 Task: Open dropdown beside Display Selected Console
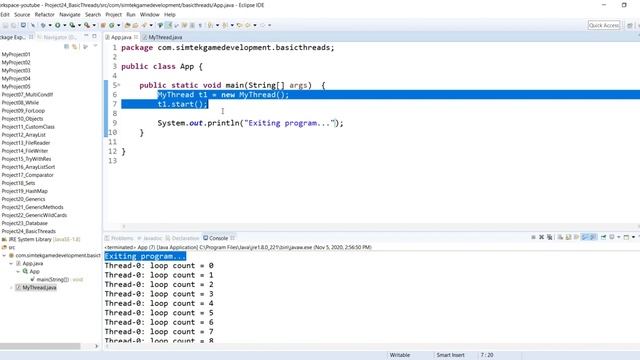coord(619,237)
